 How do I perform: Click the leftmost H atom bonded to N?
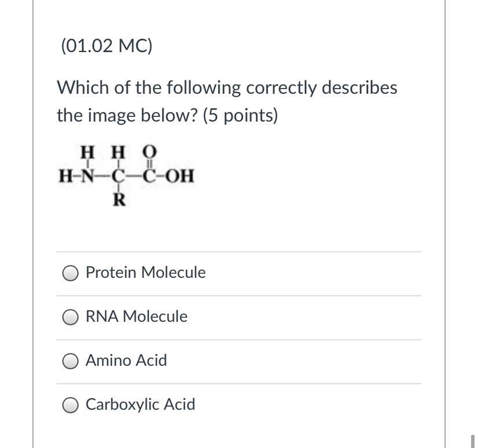[63, 175]
